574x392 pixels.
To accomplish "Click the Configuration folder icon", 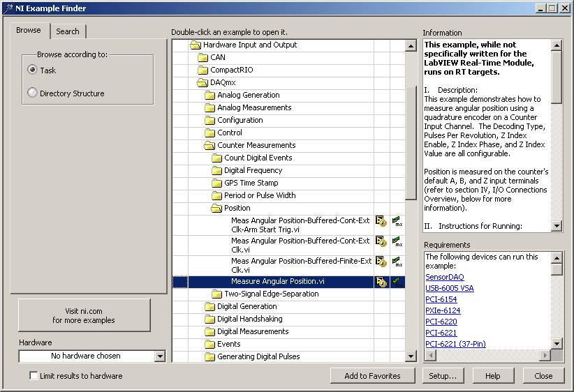I will click(209, 120).
